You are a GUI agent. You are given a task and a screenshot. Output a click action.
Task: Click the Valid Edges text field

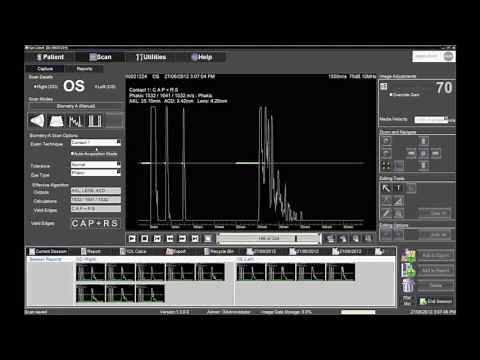click(96, 209)
